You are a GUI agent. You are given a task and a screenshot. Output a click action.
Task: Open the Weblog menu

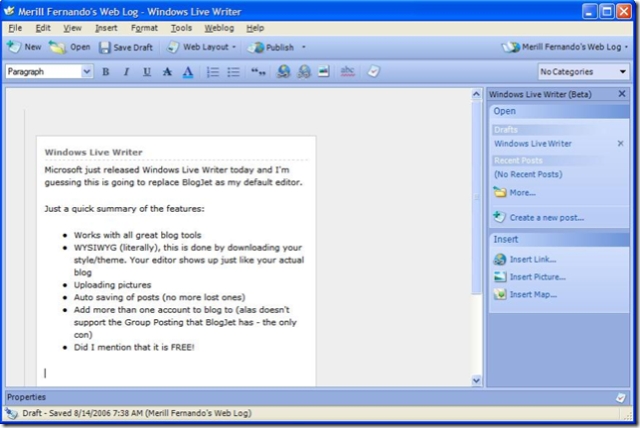coord(219,28)
